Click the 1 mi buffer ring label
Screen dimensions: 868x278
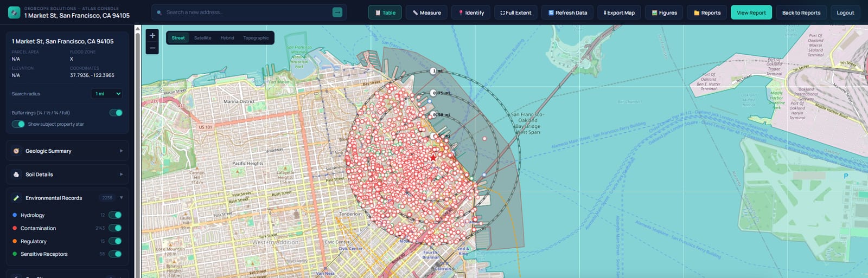tap(437, 71)
